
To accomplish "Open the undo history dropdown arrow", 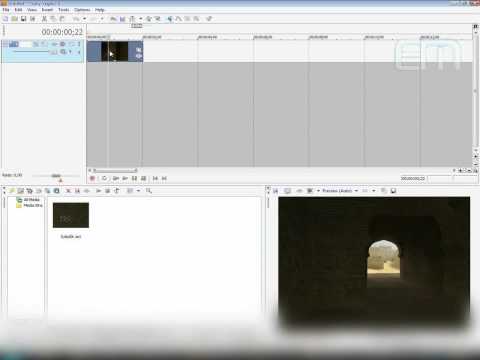I will (x=85, y=19).
